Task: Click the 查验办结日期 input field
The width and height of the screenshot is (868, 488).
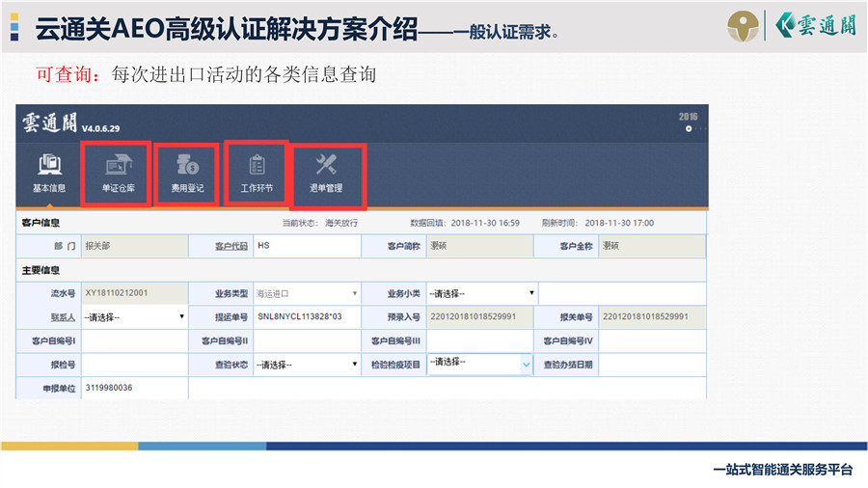Action: tap(652, 366)
